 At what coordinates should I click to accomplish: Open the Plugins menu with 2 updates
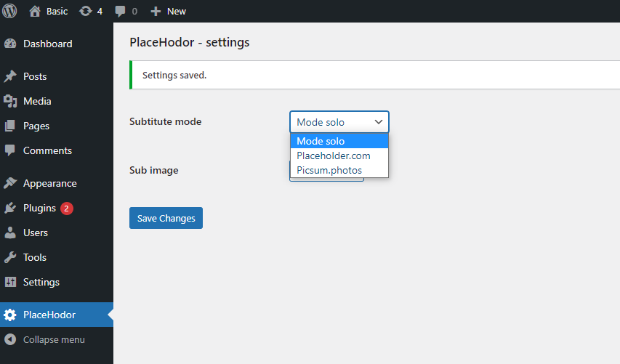(39, 208)
